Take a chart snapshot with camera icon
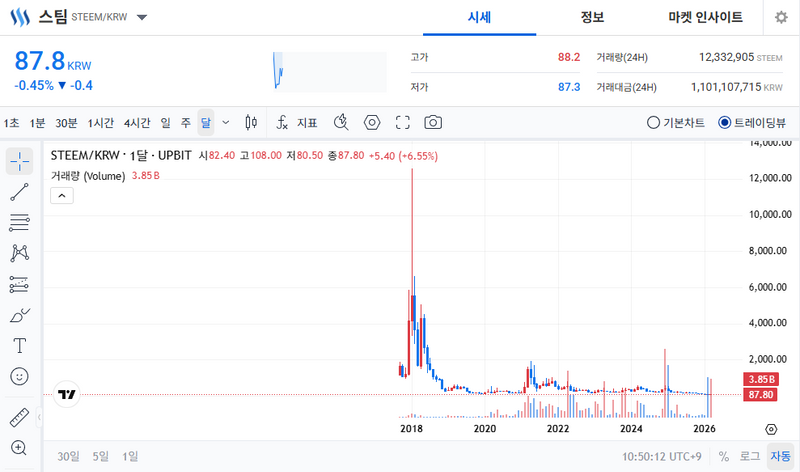Image resolution: width=800 pixels, height=472 pixels. point(433,122)
